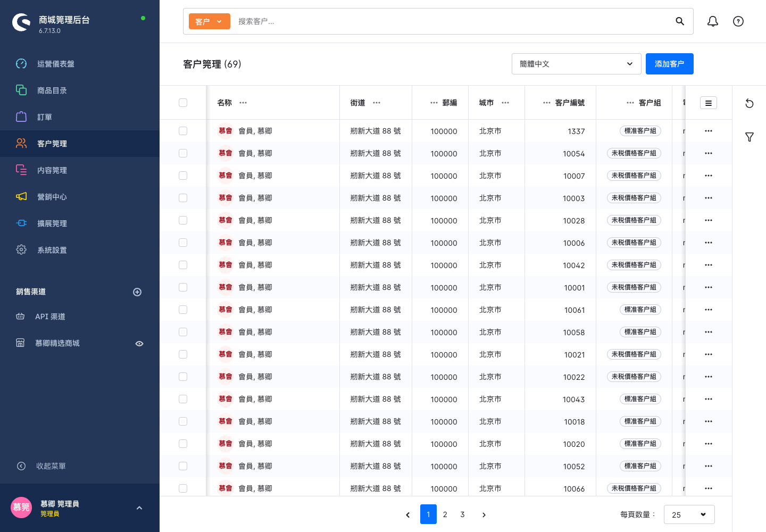Open the 客户 search type dropdown
766x532 pixels.
tap(210, 21)
